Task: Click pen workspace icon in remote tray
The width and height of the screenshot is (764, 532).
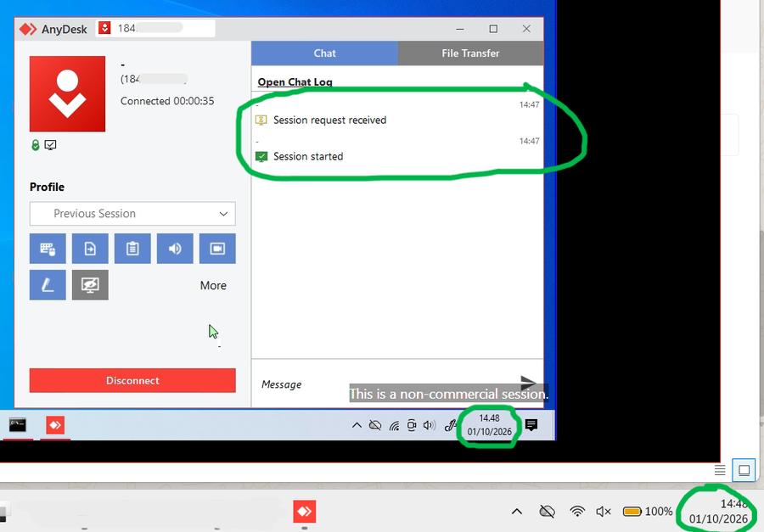Action: 450,425
